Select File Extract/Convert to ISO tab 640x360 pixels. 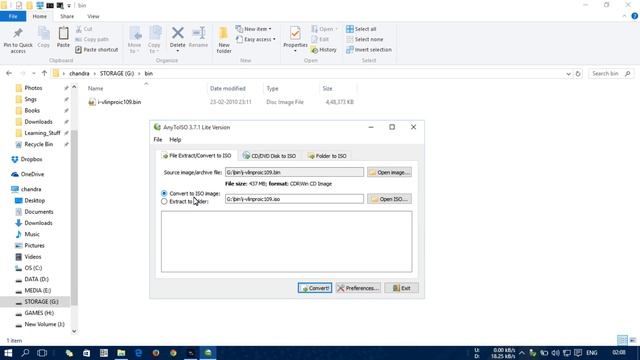[197, 156]
